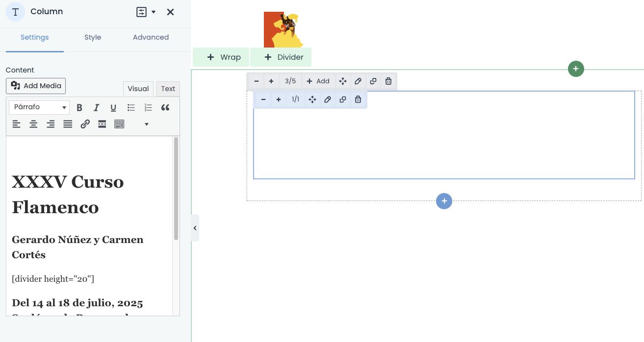The width and height of the screenshot is (644, 342).
Task: Click the Add Media button
Action: click(36, 86)
